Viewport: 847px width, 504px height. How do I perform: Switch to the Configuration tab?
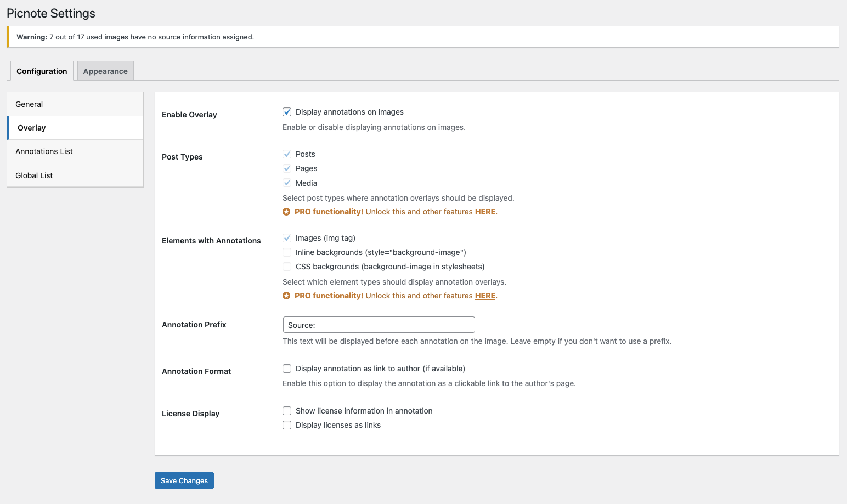(x=41, y=71)
